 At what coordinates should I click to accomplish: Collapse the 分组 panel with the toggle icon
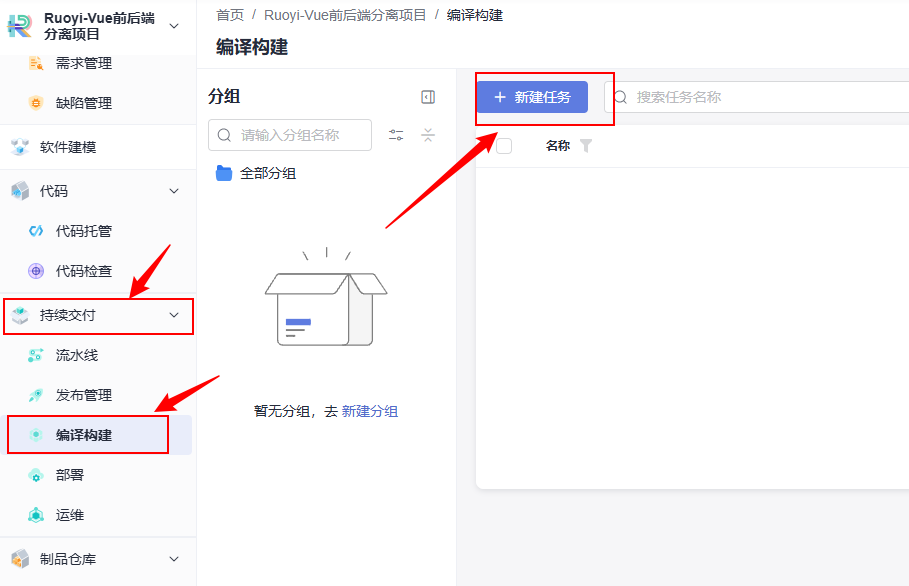pyautogui.click(x=428, y=97)
